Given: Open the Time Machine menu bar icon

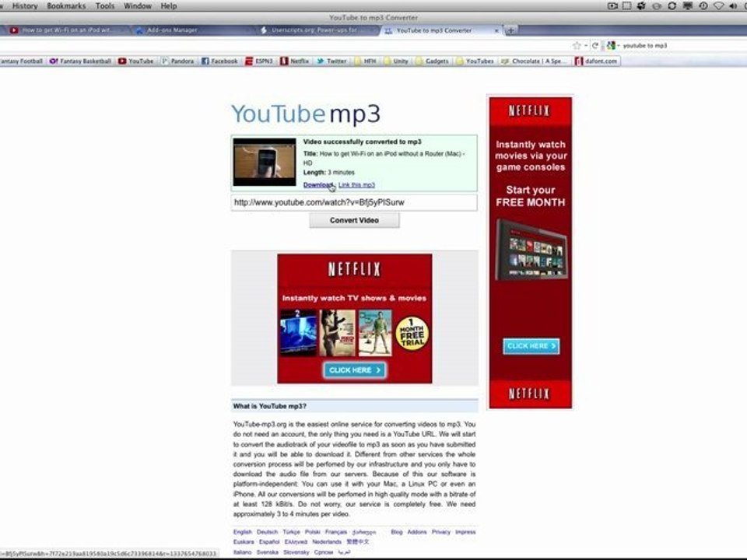Looking at the screenshot, I should pos(703,5).
